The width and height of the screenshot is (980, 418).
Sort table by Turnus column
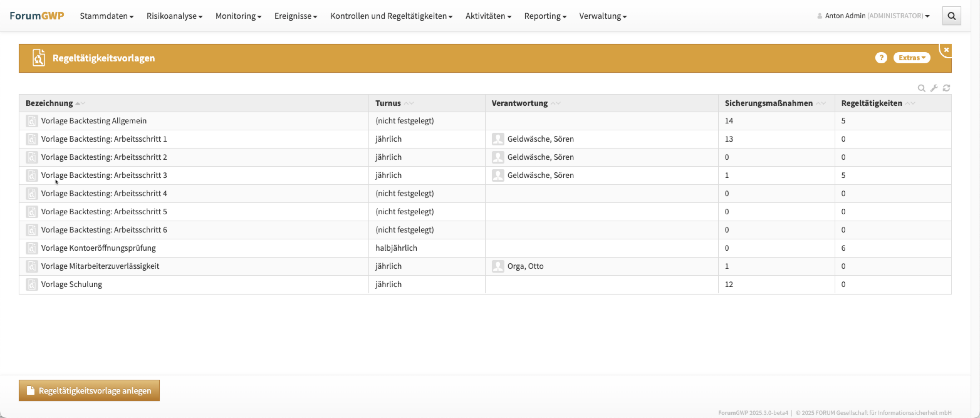(388, 103)
